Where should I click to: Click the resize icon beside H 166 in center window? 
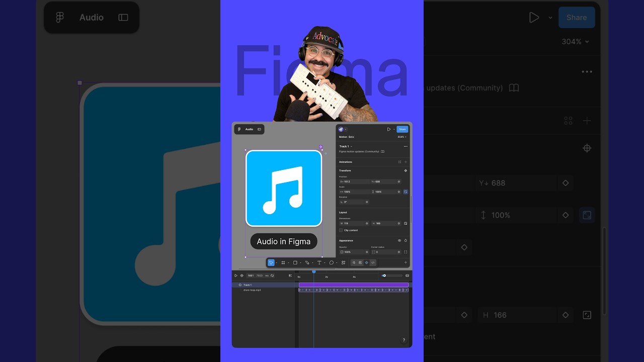click(406, 223)
